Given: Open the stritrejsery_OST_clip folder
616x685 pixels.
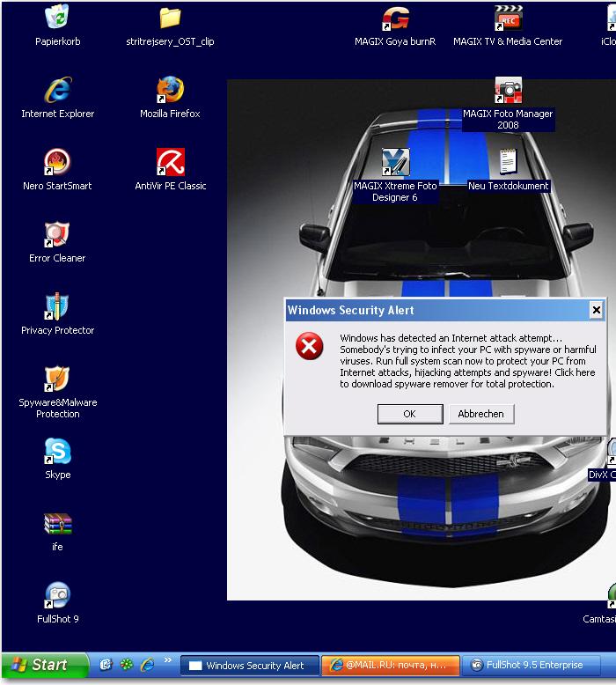Looking at the screenshot, I should (170, 18).
